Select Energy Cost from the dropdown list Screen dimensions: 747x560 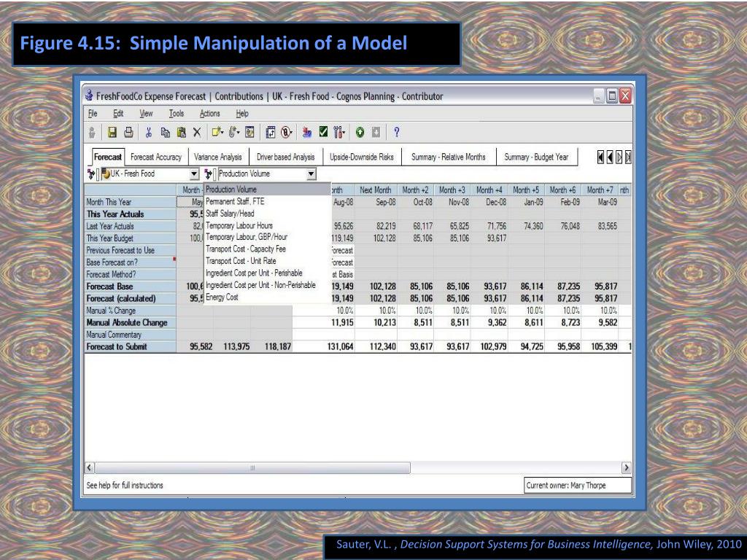[x=267, y=297]
